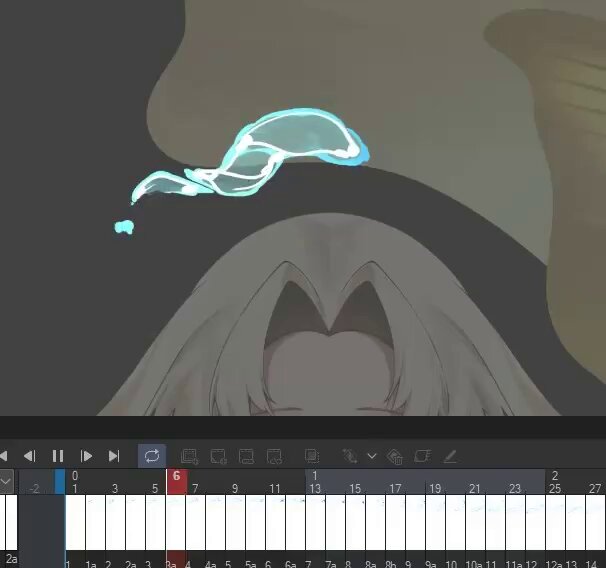The width and height of the screenshot is (606, 568).
Task: Click the Specify cels icon
Action: coord(246,456)
